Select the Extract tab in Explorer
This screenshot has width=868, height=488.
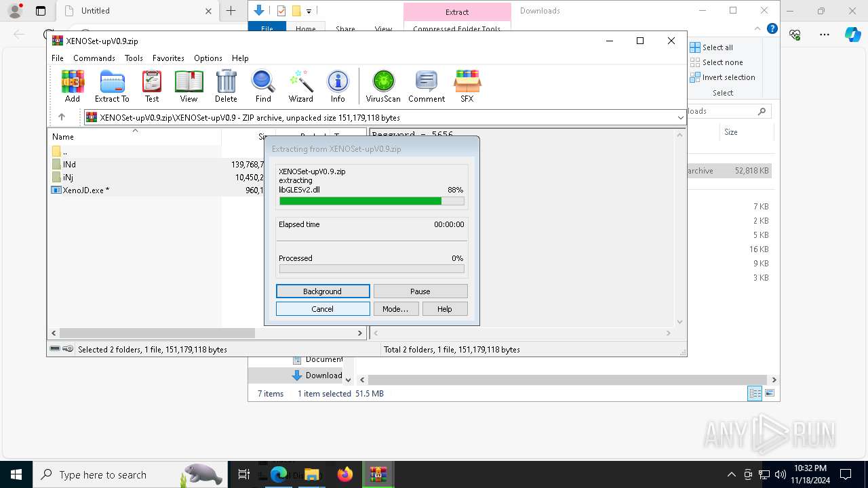457,12
